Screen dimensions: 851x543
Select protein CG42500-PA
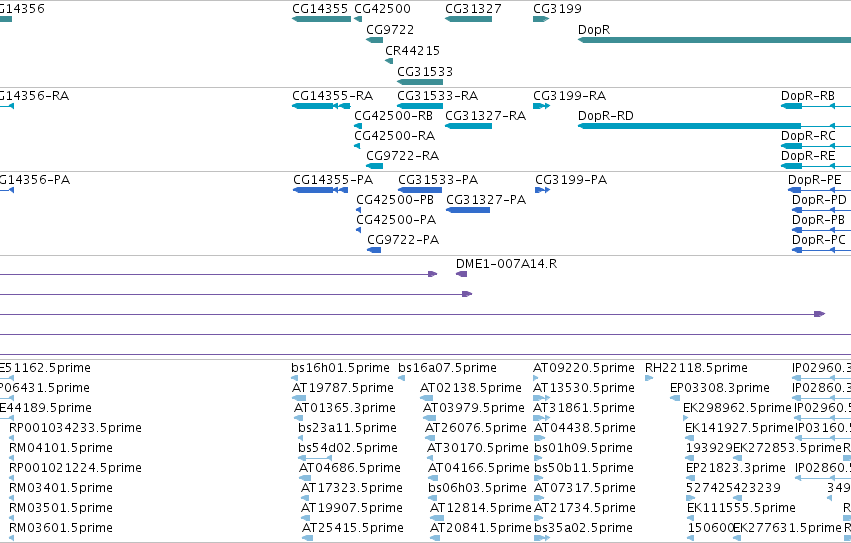[359, 230]
